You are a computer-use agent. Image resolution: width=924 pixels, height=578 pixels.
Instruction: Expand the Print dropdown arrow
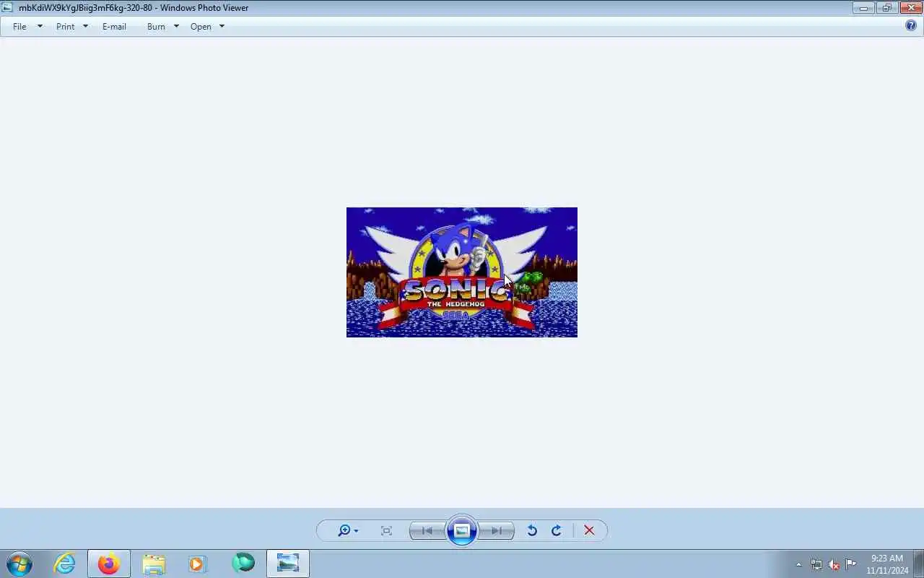click(85, 27)
